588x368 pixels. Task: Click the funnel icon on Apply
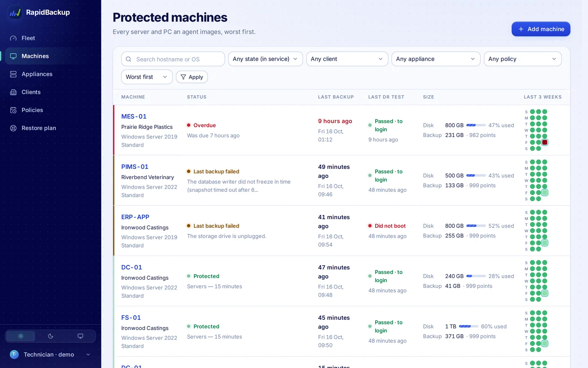(183, 77)
